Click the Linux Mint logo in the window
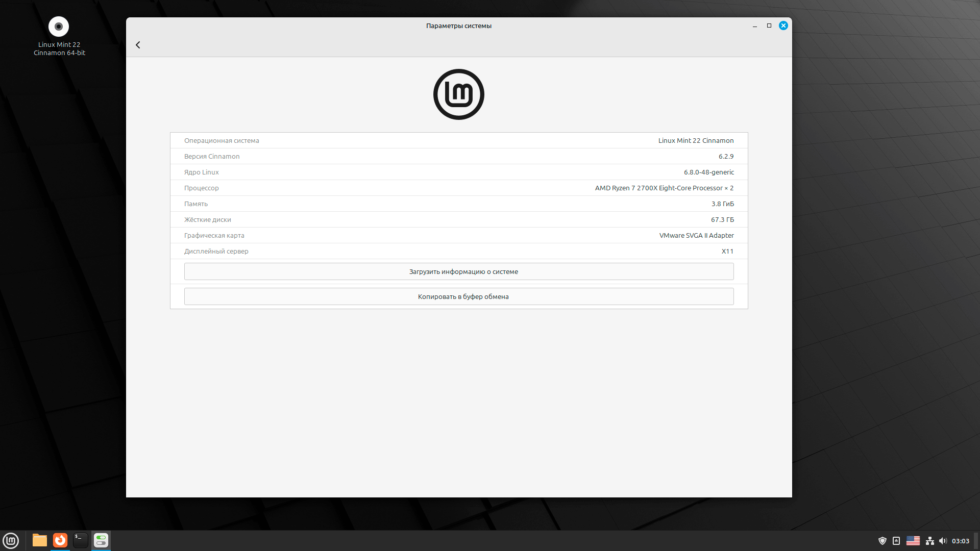This screenshot has width=980, height=551. 459,94
